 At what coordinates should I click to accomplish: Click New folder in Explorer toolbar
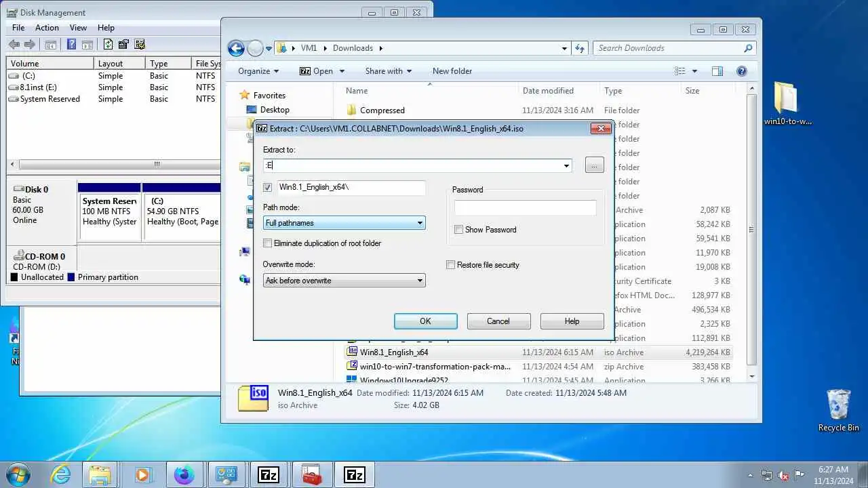(x=452, y=71)
